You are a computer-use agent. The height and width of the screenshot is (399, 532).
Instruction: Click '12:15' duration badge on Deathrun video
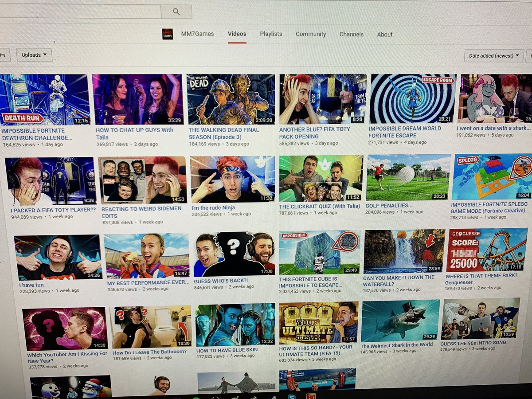pos(81,120)
